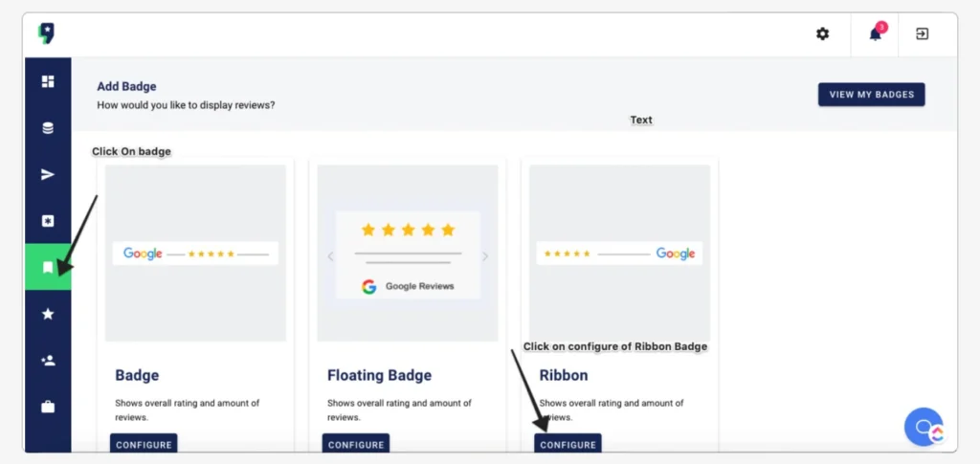The height and width of the screenshot is (464, 980).
Task: Click the Ribbon preview thumbnail
Action: click(619, 253)
